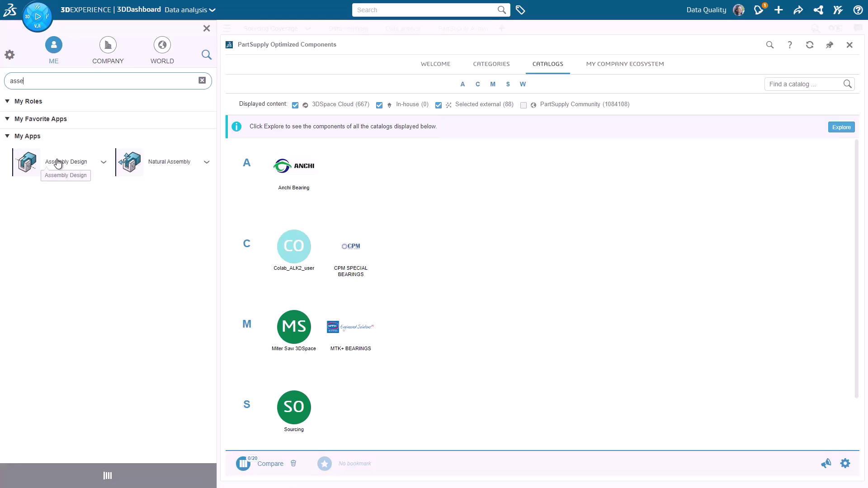
Task: Click the 3D compass logo
Action: [38, 17]
